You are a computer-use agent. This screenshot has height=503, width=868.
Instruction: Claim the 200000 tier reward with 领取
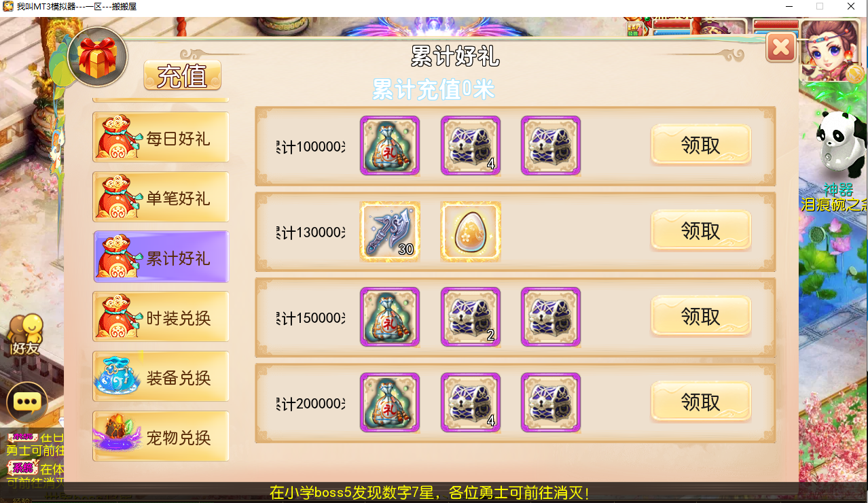click(x=701, y=402)
